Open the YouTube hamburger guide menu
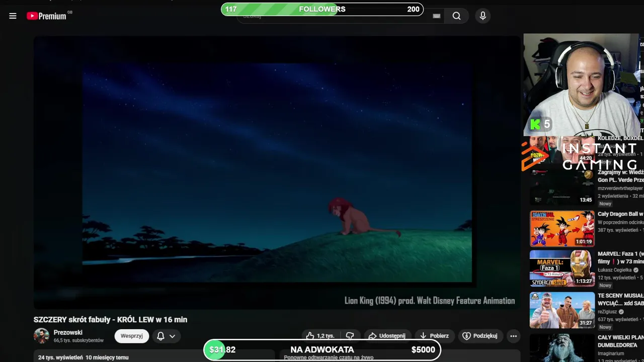This screenshot has height=362, width=644. pyautogui.click(x=13, y=16)
